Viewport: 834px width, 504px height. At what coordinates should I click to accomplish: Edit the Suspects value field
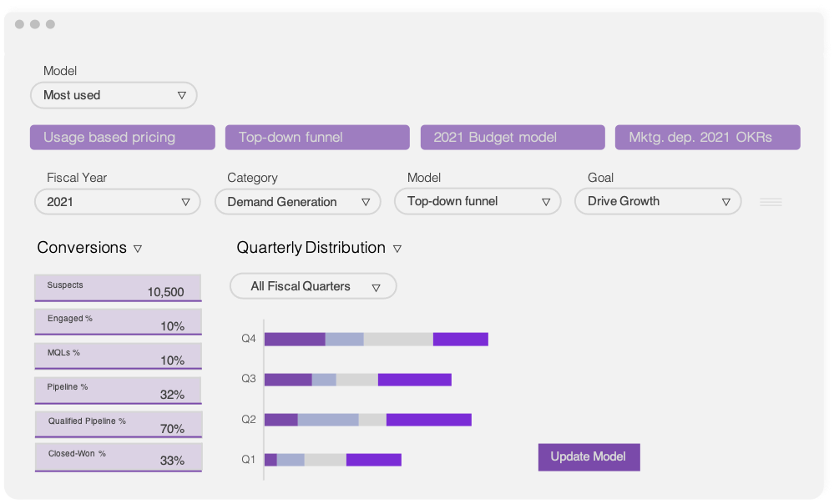point(118,288)
